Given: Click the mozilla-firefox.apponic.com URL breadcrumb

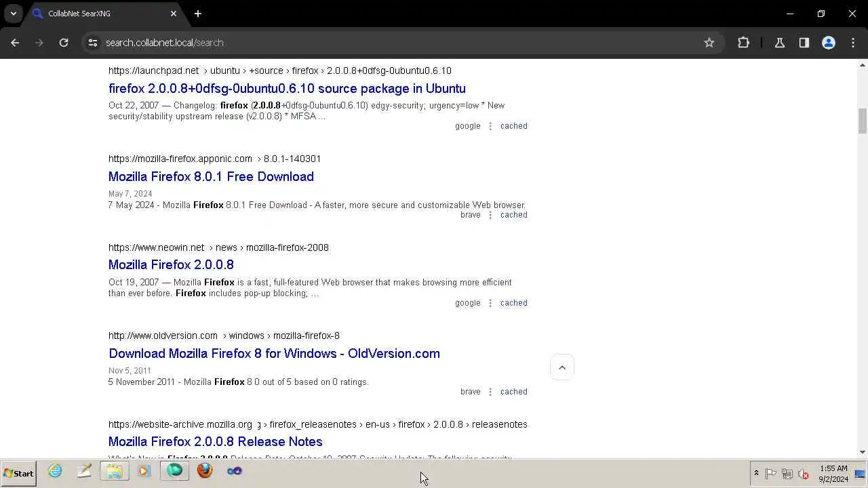Looking at the screenshot, I should (214, 159).
